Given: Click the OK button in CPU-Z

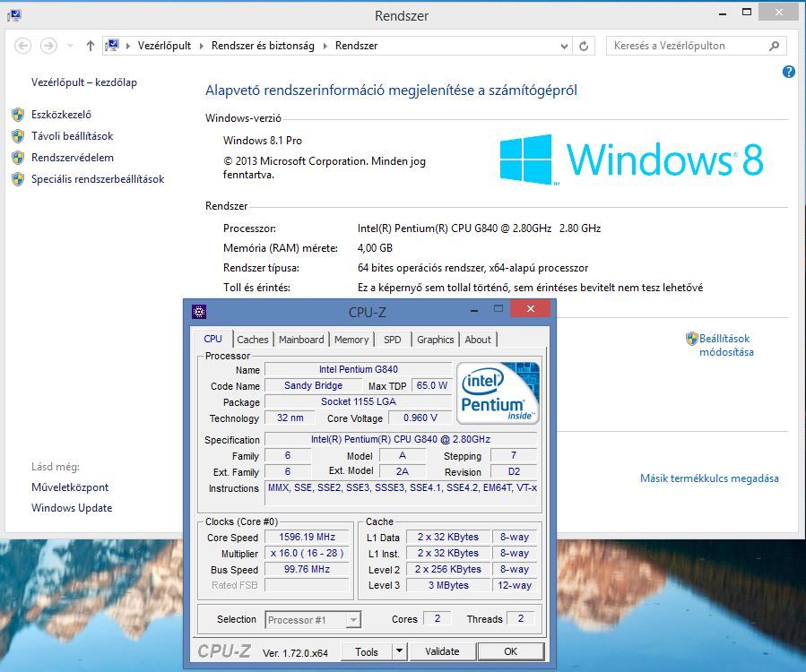Looking at the screenshot, I should [x=510, y=651].
